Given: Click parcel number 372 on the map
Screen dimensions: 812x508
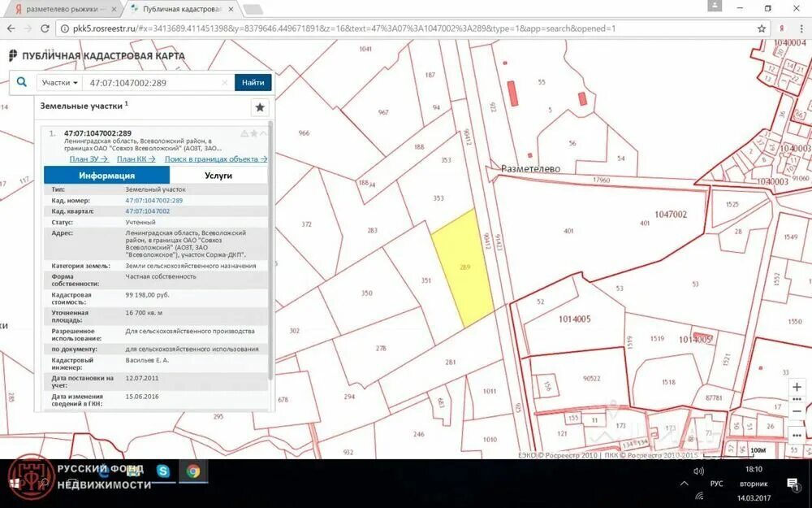Looking at the screenshot, I should click(307, 224).
